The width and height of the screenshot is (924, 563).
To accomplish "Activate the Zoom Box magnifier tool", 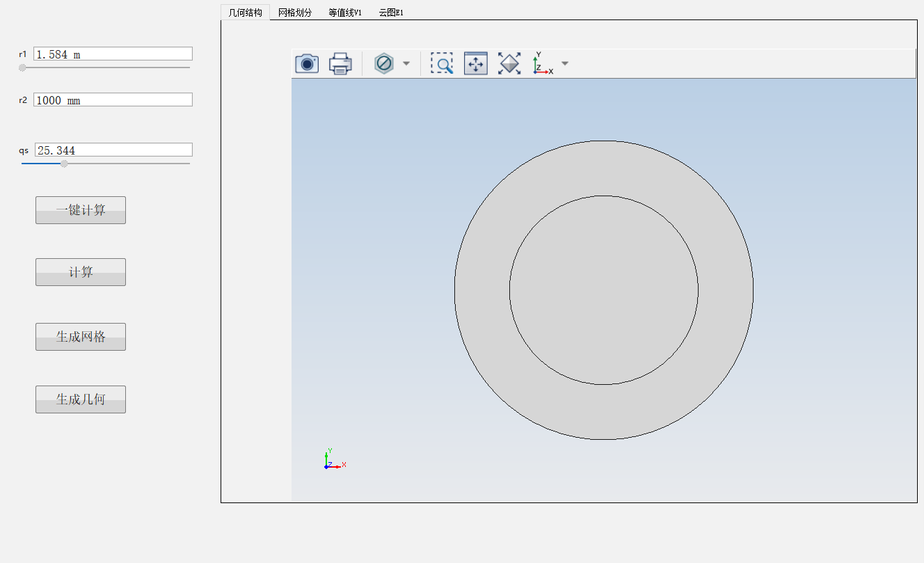I will click(442, 63).
